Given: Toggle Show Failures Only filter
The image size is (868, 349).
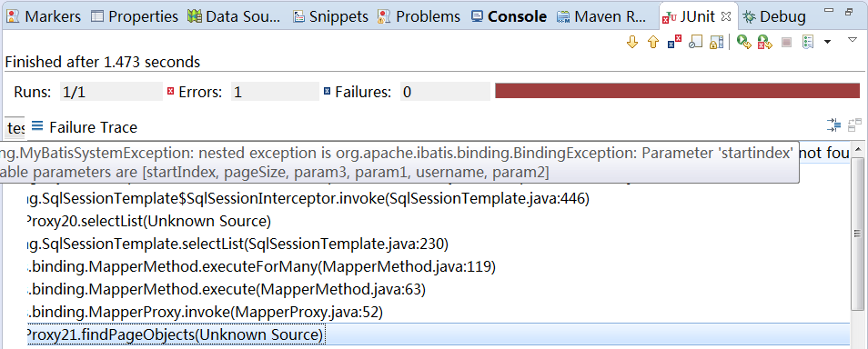Looking at the screenshot, I should (674, 42).
